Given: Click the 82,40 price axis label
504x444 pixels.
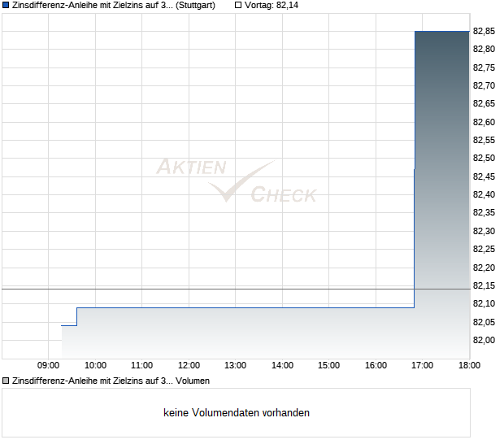Looking at the screenshot, I should coord(484,194).
